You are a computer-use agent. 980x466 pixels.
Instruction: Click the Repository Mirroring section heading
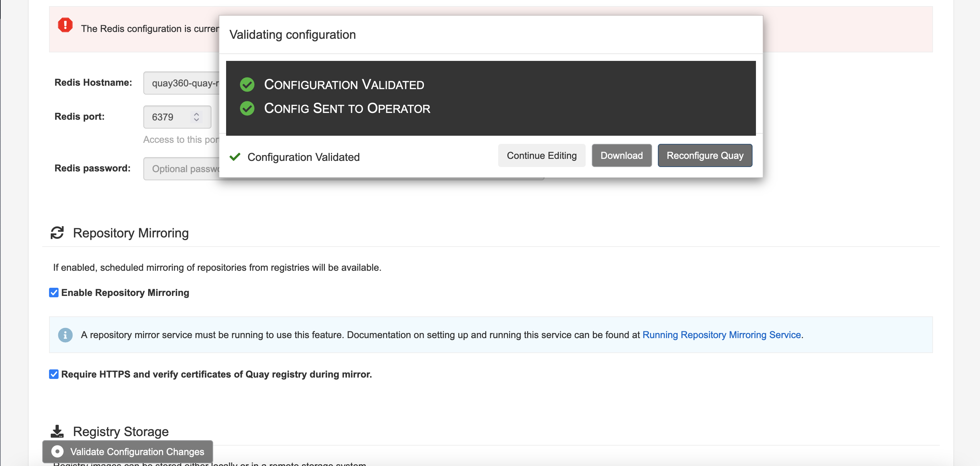coord(130,233)
